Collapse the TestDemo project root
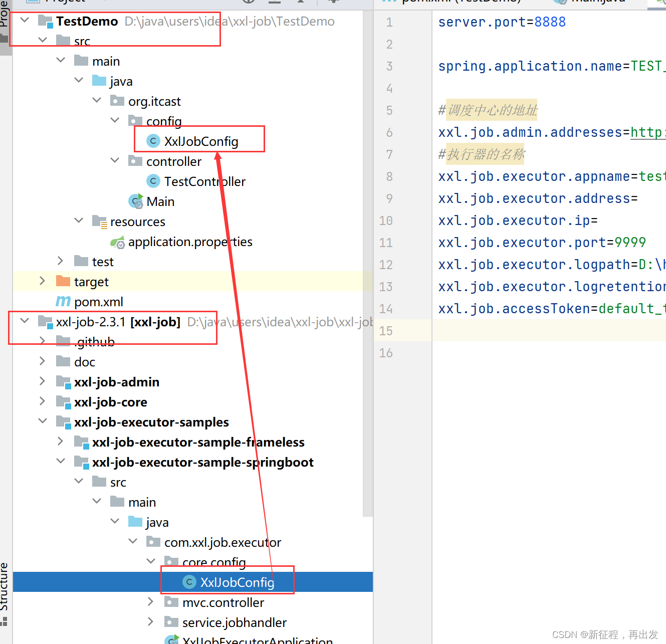This screenshot has height=644, width=666. click(25, 21)
